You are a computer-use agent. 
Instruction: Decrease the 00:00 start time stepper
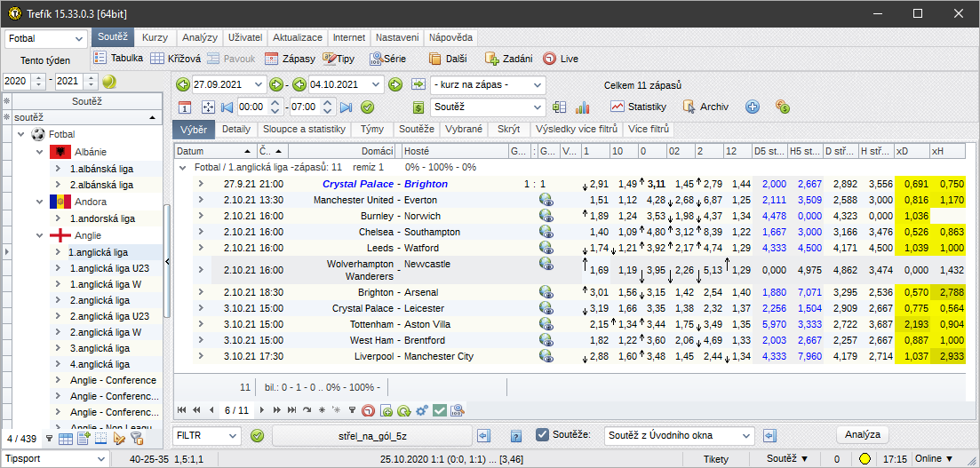click(x=275, y=111)
